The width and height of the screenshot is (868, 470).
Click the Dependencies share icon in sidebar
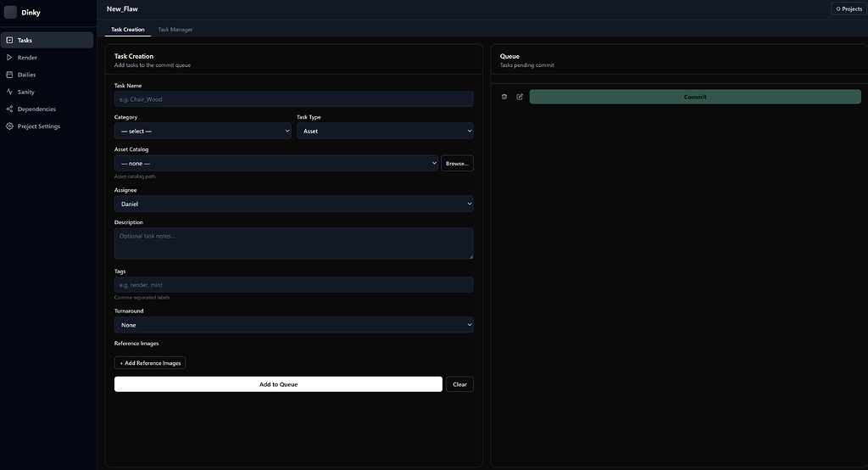coord(9,109)
